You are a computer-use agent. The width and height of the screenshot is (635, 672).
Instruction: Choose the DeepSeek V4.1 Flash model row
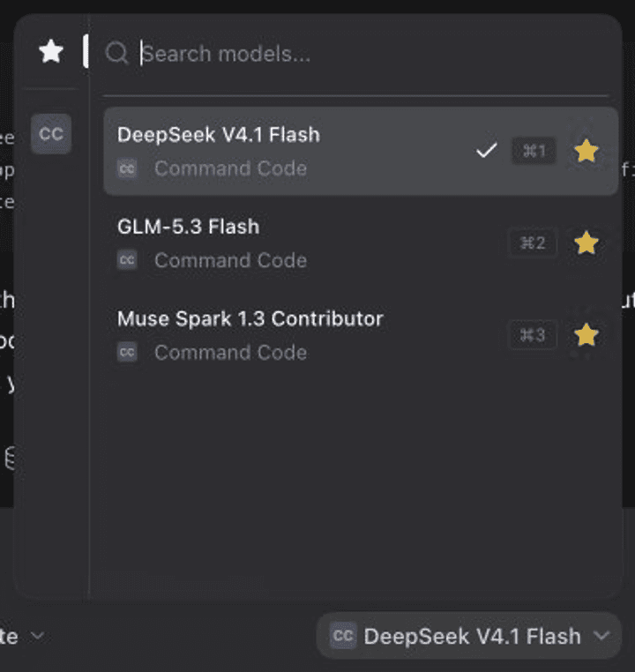[361, 152]
